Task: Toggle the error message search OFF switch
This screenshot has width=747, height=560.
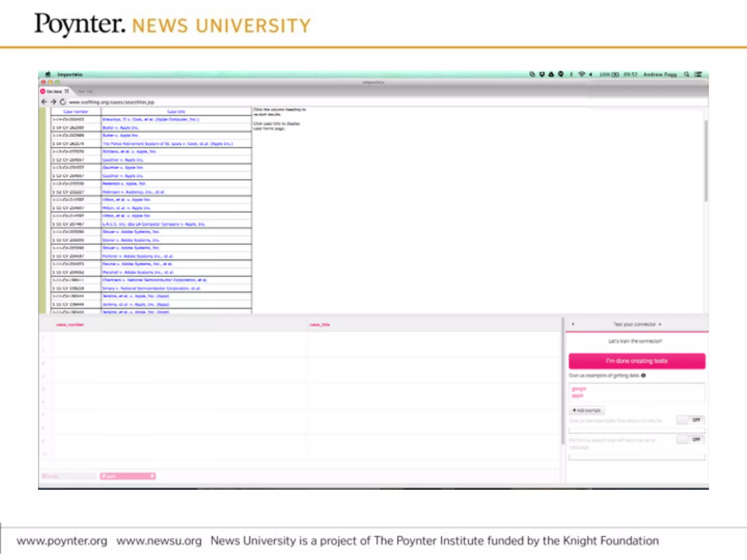Action: coord(690,440)
